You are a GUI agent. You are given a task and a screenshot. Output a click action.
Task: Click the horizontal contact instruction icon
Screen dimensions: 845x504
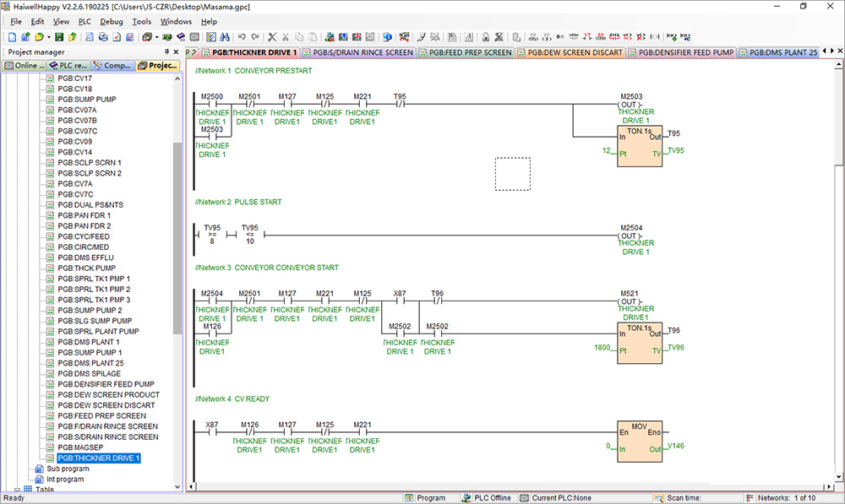point(560,36)
